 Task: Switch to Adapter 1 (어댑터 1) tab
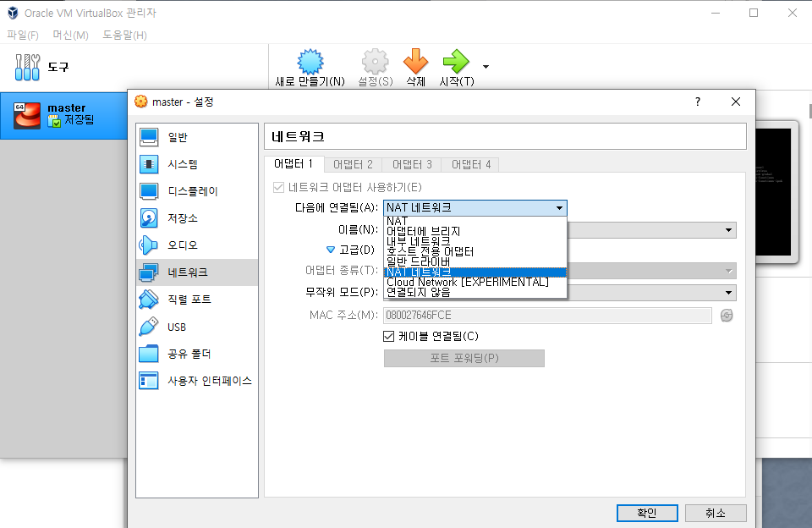(x=294, y=164)
